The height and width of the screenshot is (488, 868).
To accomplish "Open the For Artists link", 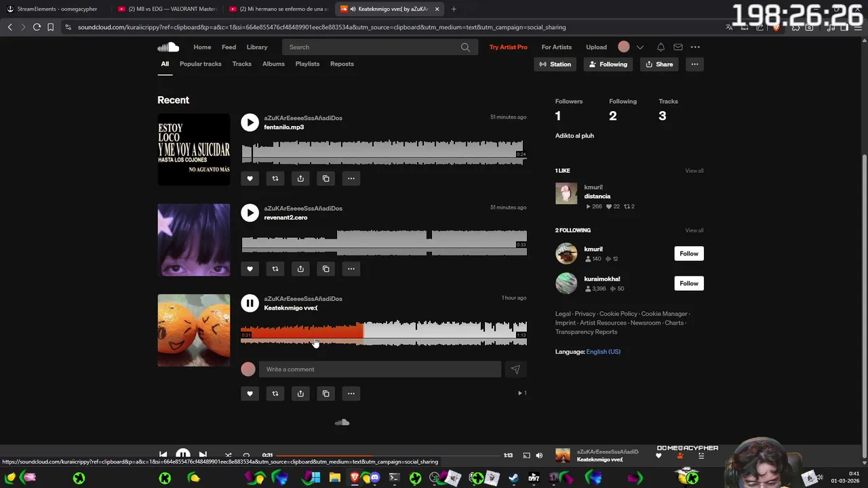I will (x=557, y=47).
